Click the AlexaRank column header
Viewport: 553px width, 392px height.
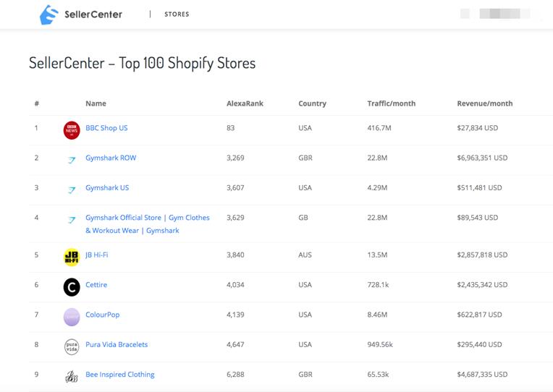(x=245, y=103)
